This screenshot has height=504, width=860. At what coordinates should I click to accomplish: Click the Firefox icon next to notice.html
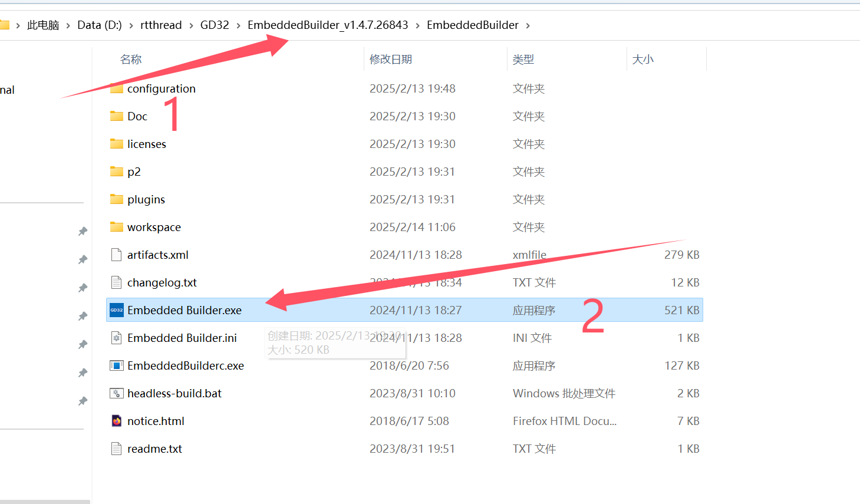116,420
